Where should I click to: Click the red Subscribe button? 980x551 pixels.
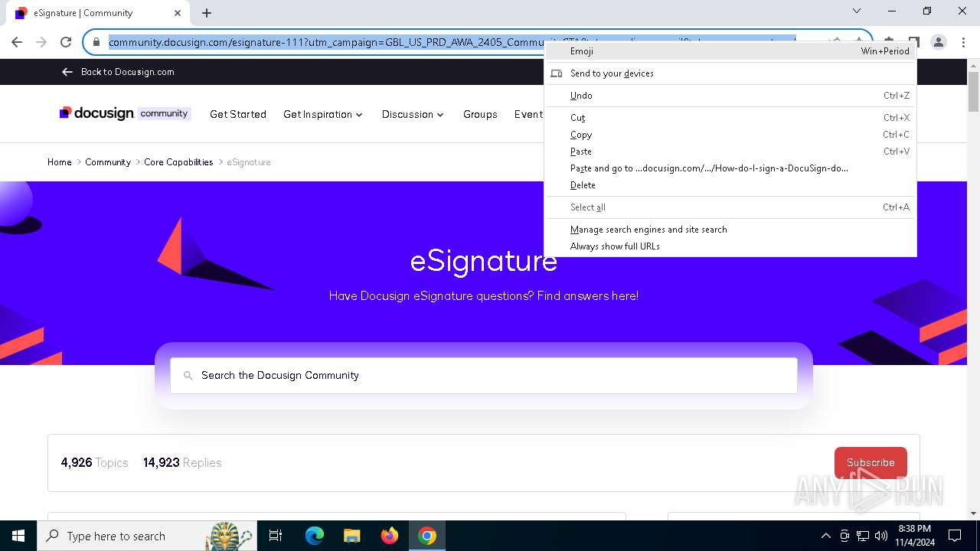pyautogui.click(x=871, y=463)
